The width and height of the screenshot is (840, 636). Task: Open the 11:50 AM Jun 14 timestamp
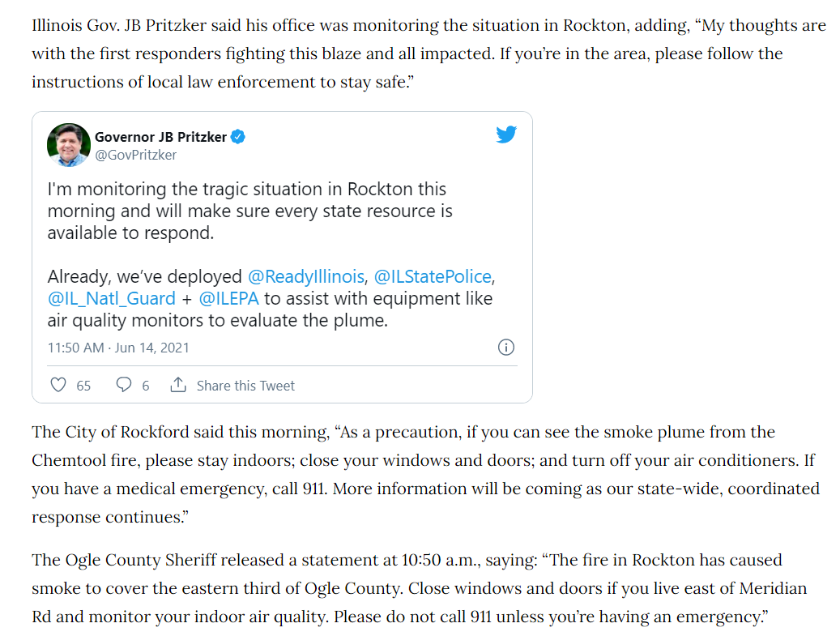tap(118, 348)
